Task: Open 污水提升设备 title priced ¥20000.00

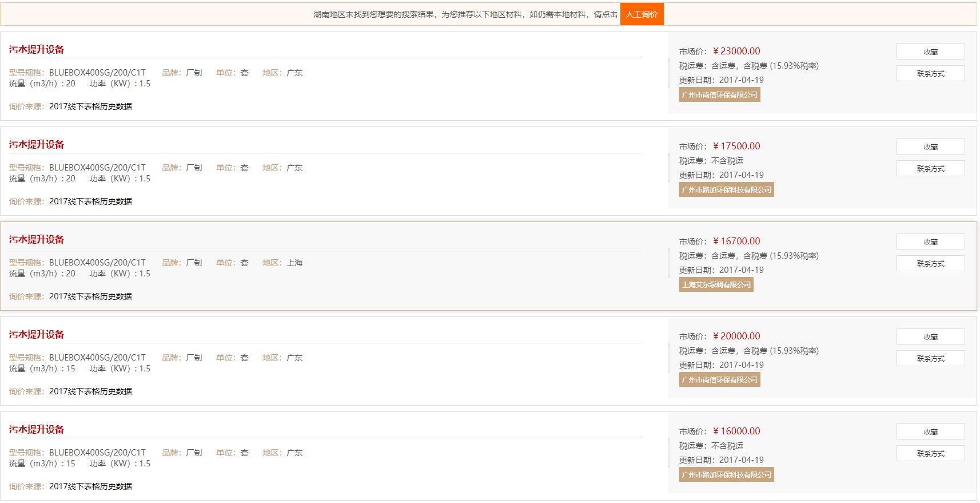Action: (x=37, y=335)
